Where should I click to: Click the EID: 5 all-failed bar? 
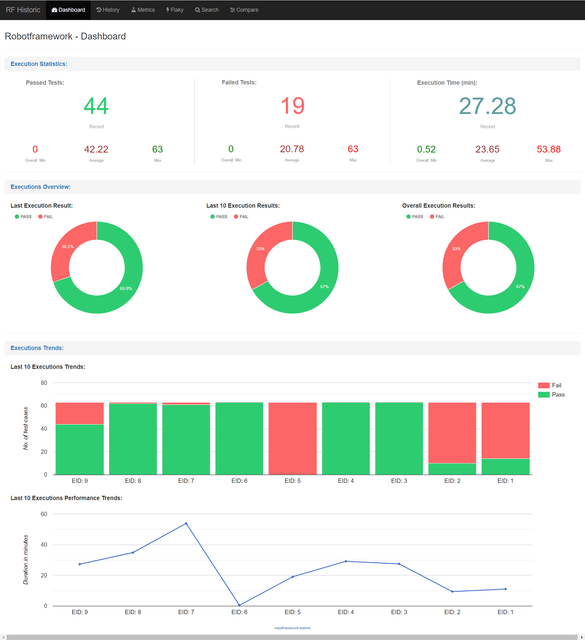tap(293, 438)
